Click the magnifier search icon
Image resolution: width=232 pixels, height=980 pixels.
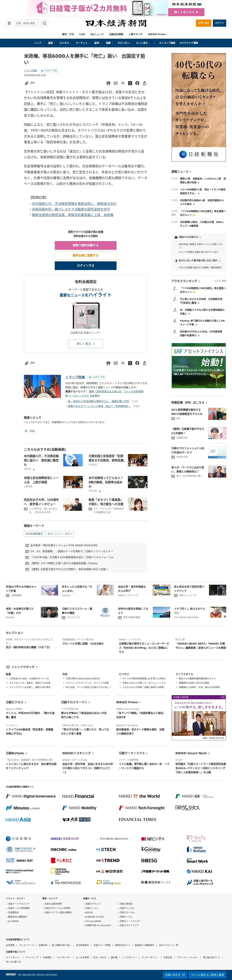[44, 23]
